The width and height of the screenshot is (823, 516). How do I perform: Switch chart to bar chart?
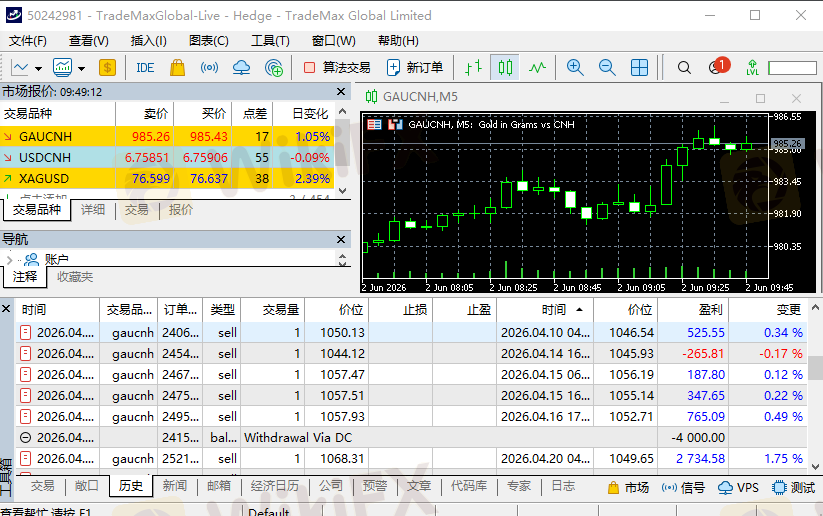coord(473,68)
